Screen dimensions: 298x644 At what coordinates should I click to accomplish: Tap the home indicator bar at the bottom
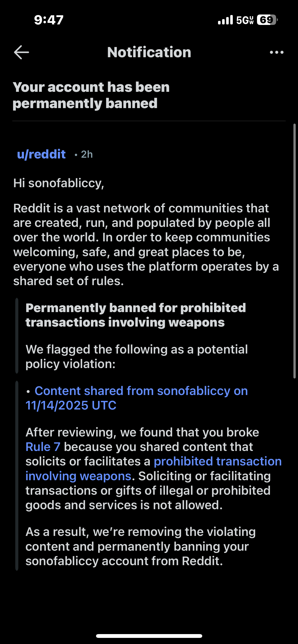tap(149, 636)
